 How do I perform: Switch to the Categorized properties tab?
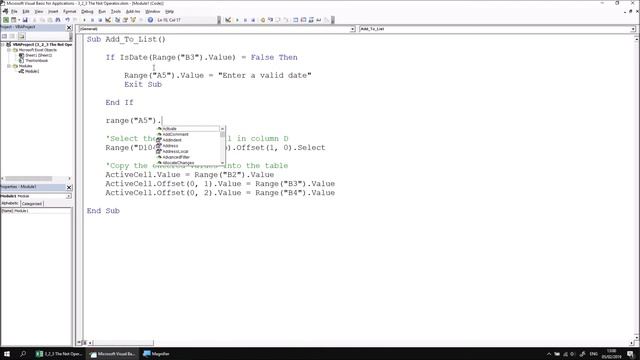pyautogui.click(x=32, y=203)
